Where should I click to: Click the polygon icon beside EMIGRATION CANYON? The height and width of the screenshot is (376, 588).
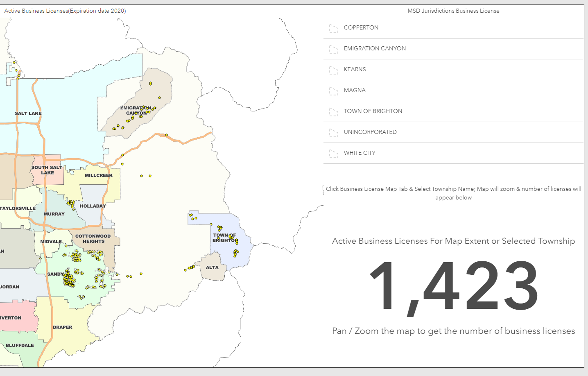pos(334,49)
